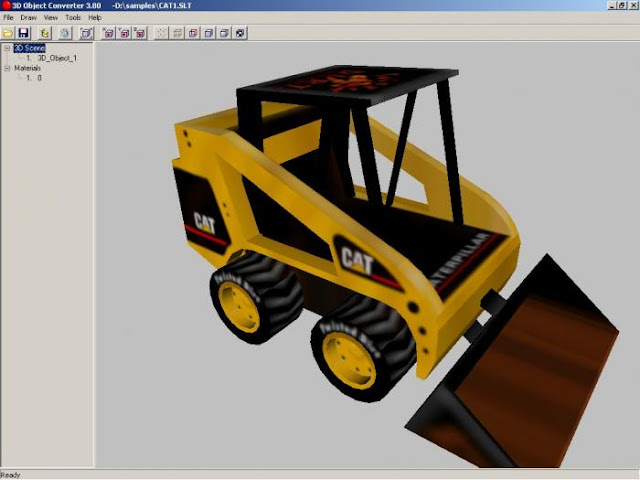Screen dimensions: 640x480
Task: Open a file with the yellow folder icon
Action: [x=8, y=33]
